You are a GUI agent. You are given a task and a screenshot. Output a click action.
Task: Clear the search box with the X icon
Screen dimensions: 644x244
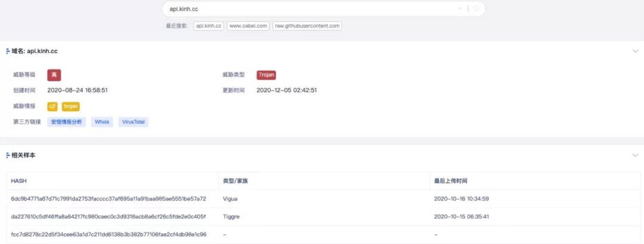tap(460, 9)
